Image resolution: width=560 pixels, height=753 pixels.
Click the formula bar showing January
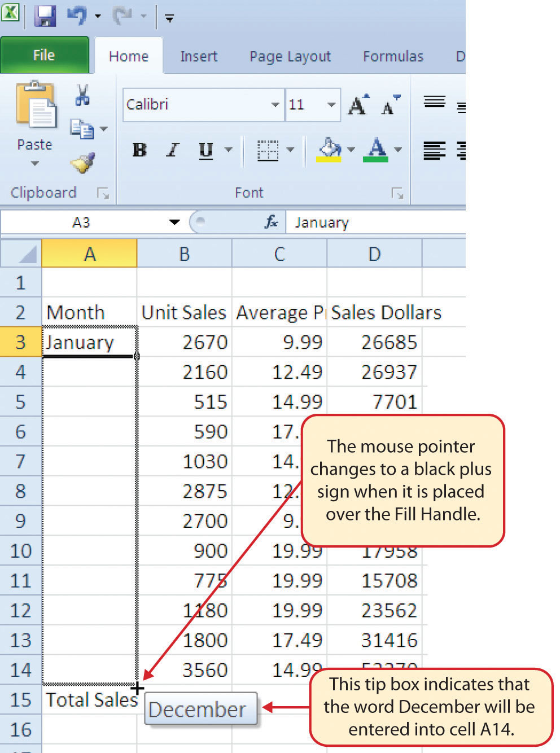click(x=376, y=222)
